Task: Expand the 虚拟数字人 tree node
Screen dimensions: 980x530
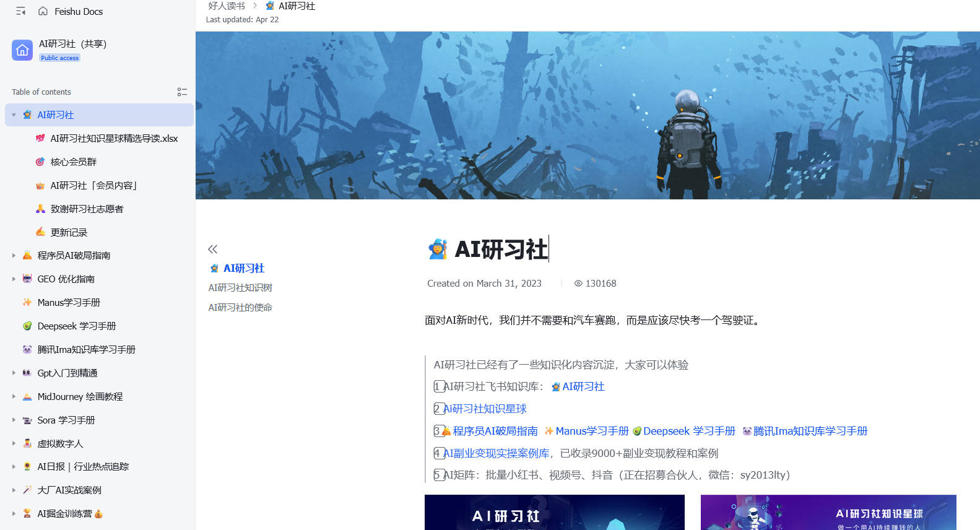Action: click(14, 443)
